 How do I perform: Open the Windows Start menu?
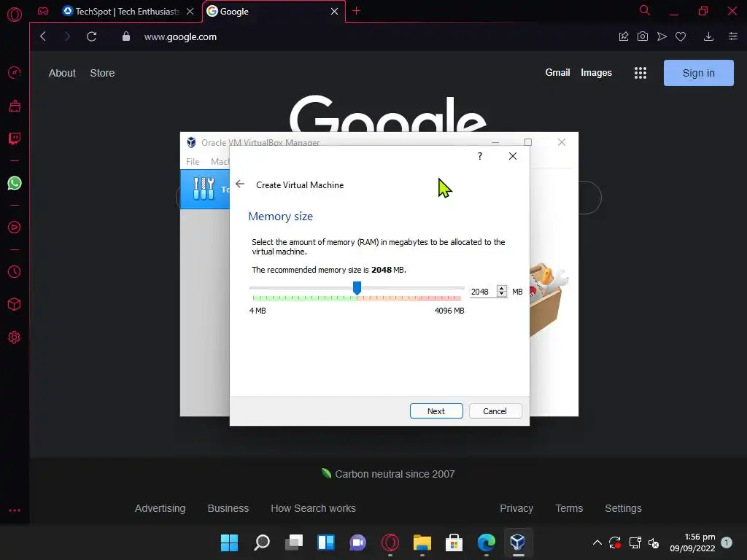pos(229,542)
